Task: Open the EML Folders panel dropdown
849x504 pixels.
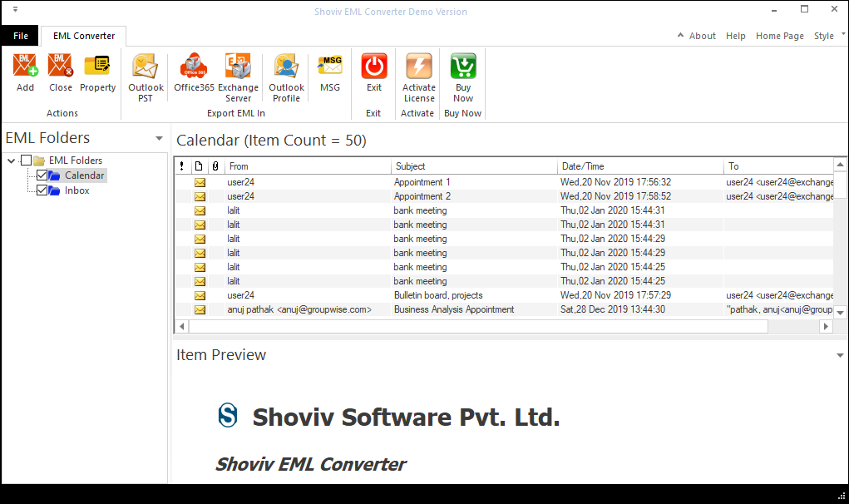Action: [159, 138]
